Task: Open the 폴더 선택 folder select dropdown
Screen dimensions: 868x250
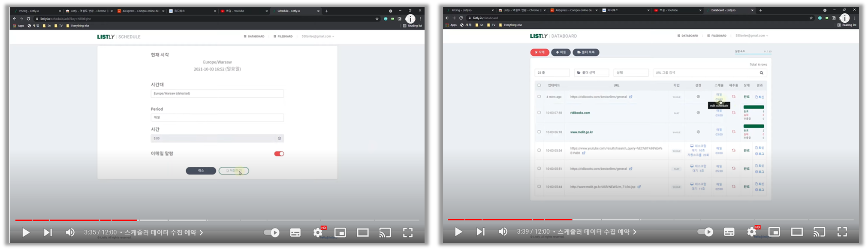Action: (x=591, y=73)
